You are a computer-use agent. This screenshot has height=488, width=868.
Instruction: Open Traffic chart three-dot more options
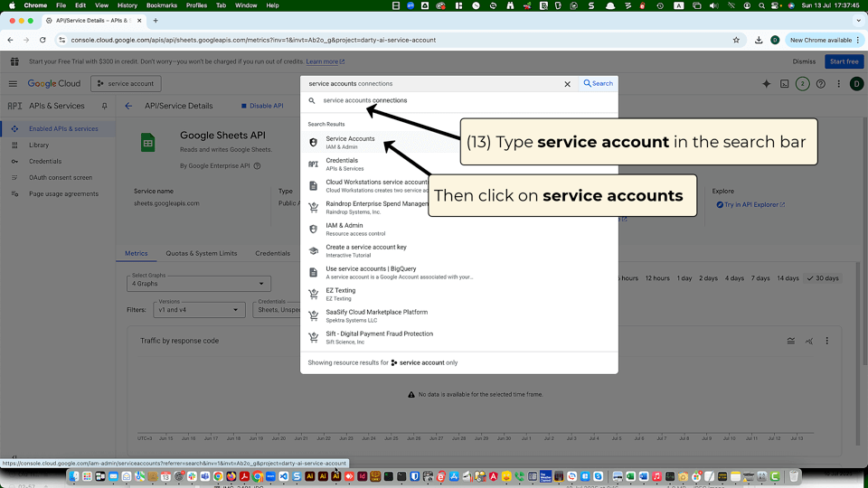pyautogui.click(x=827, y=342)
